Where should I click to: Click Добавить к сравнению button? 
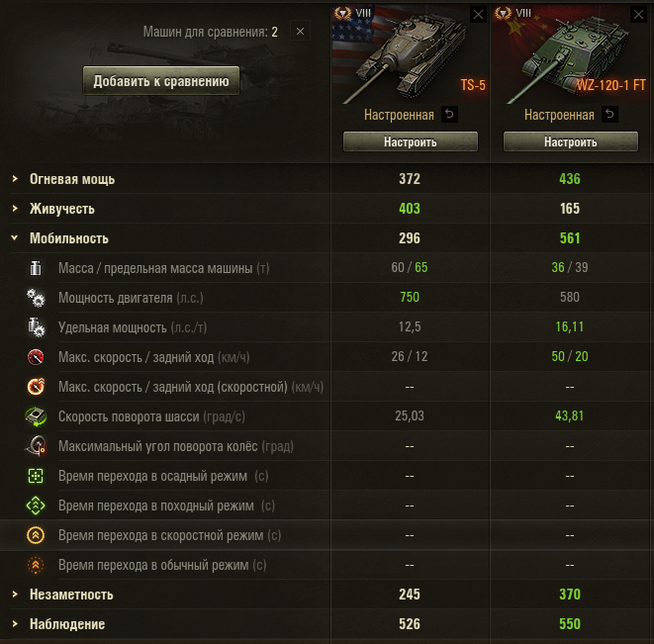pos(161,81)
